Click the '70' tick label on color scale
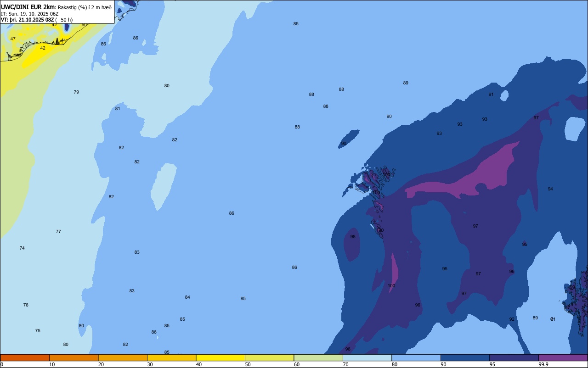588x368 pixels. (346, 364)
